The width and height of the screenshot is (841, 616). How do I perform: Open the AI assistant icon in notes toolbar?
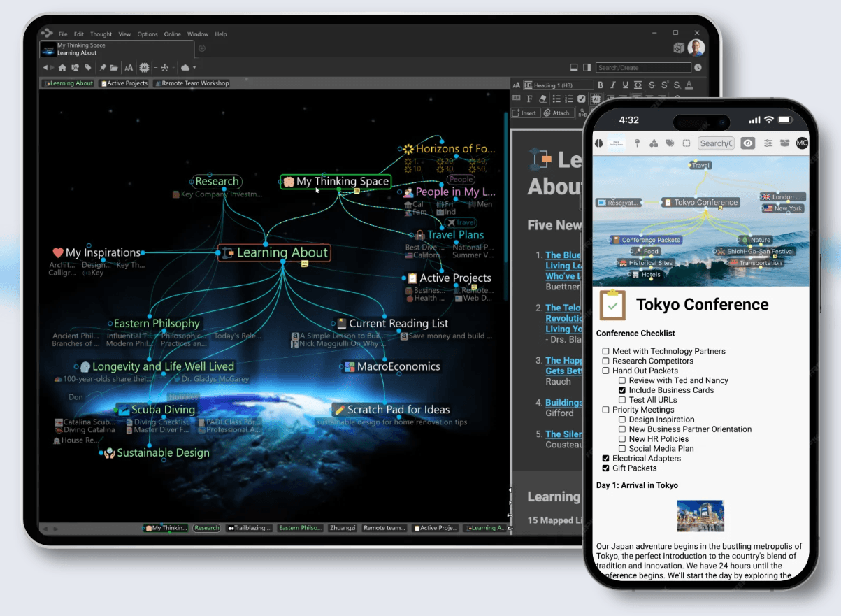point(596,99)
